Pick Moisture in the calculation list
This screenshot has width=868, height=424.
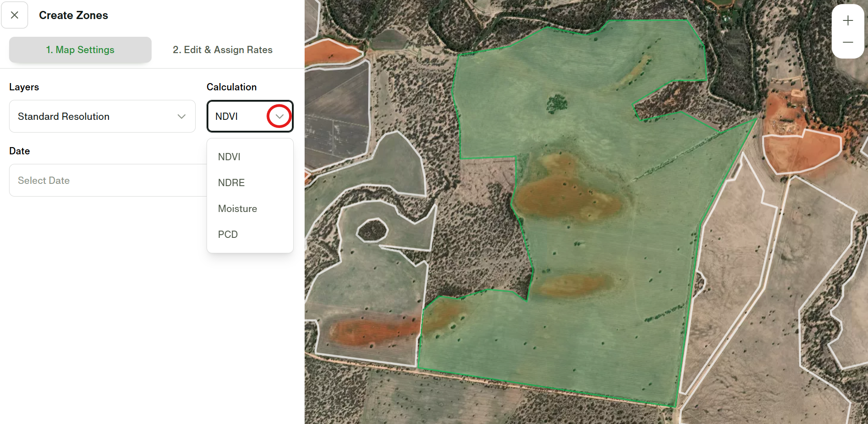click(237, 208)
